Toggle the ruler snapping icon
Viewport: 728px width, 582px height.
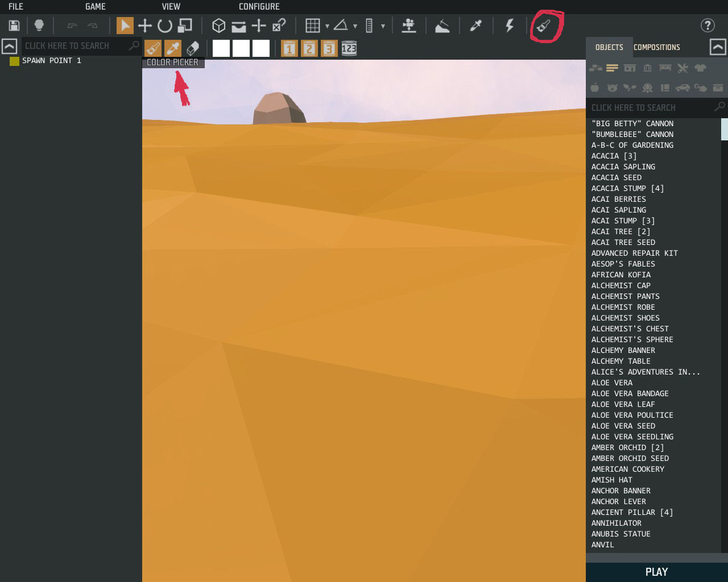click(x=369, y=26)
